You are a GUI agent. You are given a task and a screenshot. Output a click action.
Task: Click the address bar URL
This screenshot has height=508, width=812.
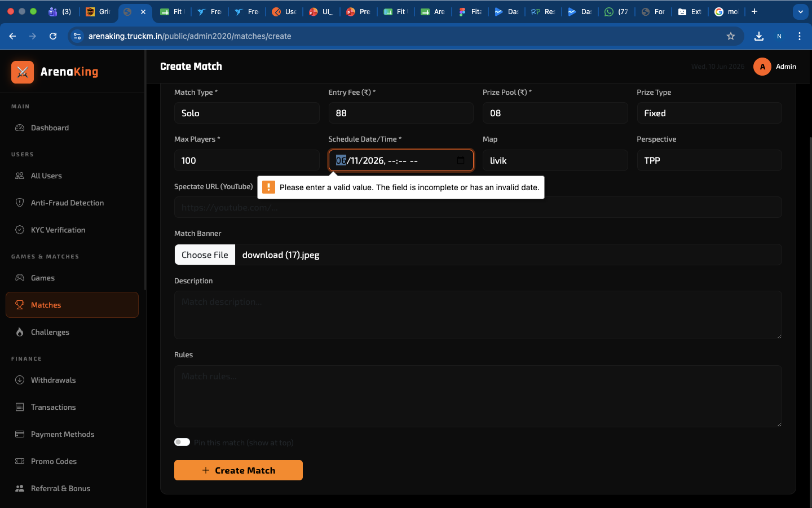(x=190, y=36)
